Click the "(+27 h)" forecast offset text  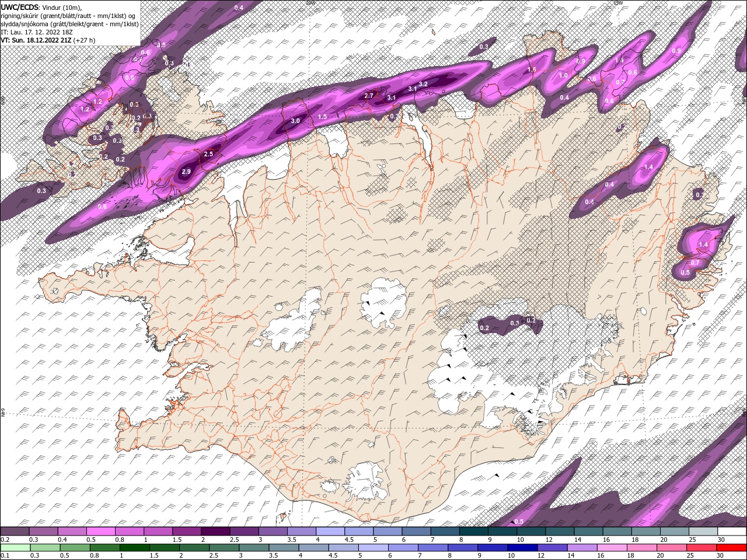tap(85, 40)
